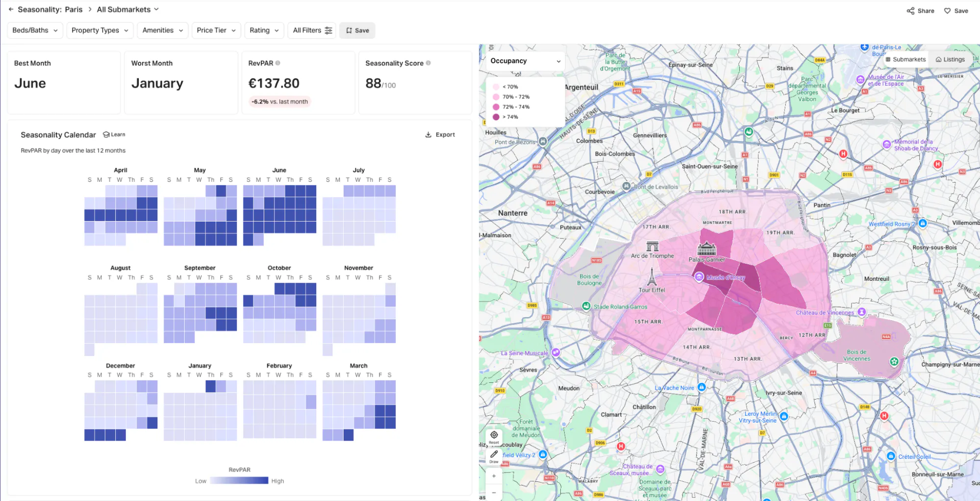Open the All Submarkets dropdown

pyautogui.click(x=128, y=9)
